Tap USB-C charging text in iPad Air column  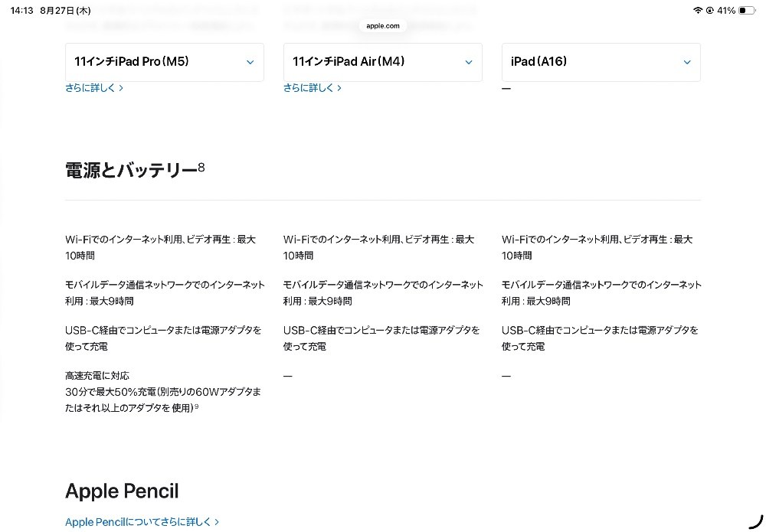(381, 338)
